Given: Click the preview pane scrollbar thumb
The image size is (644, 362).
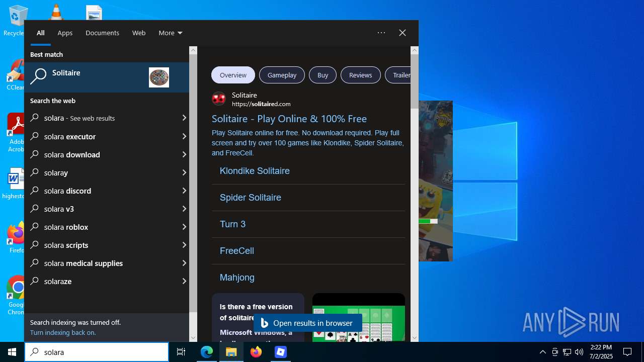Looking at the screenshot, I should coord(415,81).
